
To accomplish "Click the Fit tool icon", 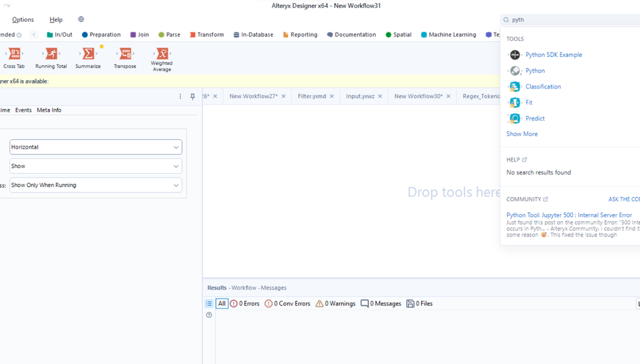I will click(x=515, y=103).
